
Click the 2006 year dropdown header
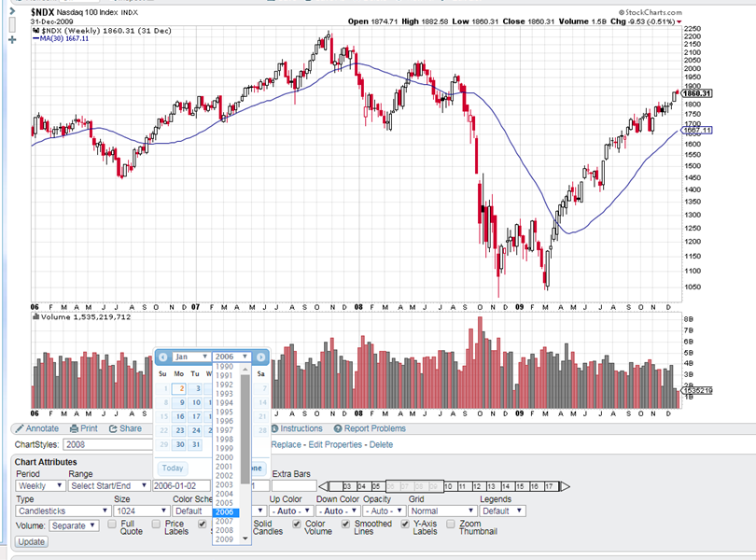[x=231, y=357]
